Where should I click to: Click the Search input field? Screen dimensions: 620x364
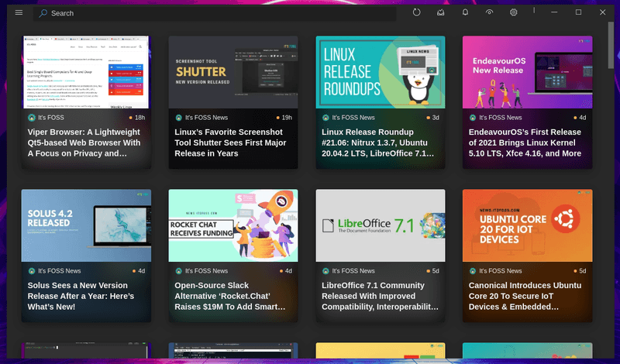click(x=215, y=13)
